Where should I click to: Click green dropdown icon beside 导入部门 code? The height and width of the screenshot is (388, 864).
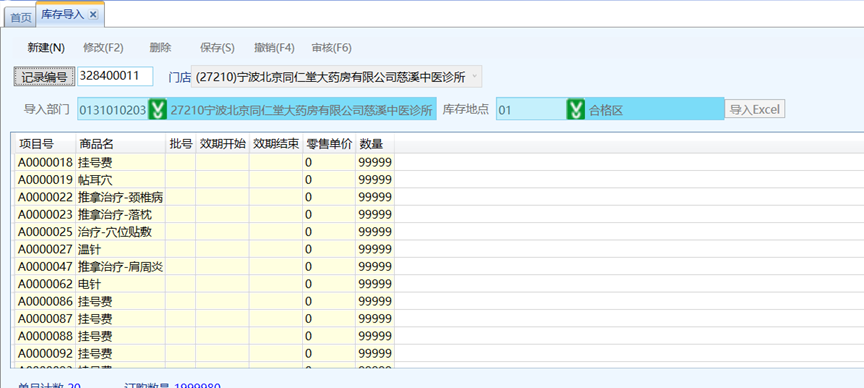click(x=158, y=110)
